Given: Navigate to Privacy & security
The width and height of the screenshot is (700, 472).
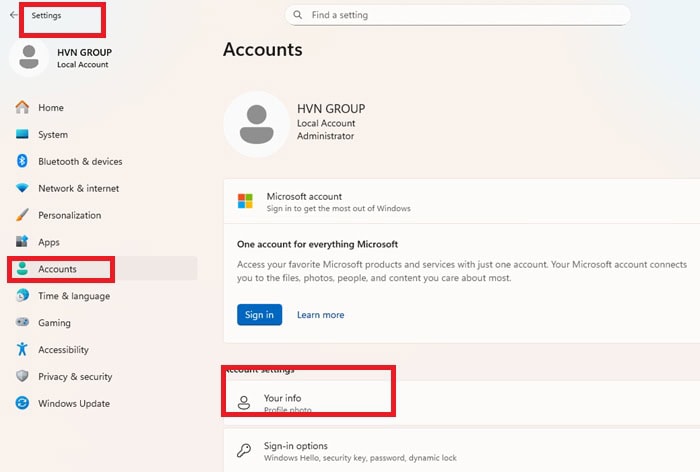Looking at the screenshot, I should 75,377.
